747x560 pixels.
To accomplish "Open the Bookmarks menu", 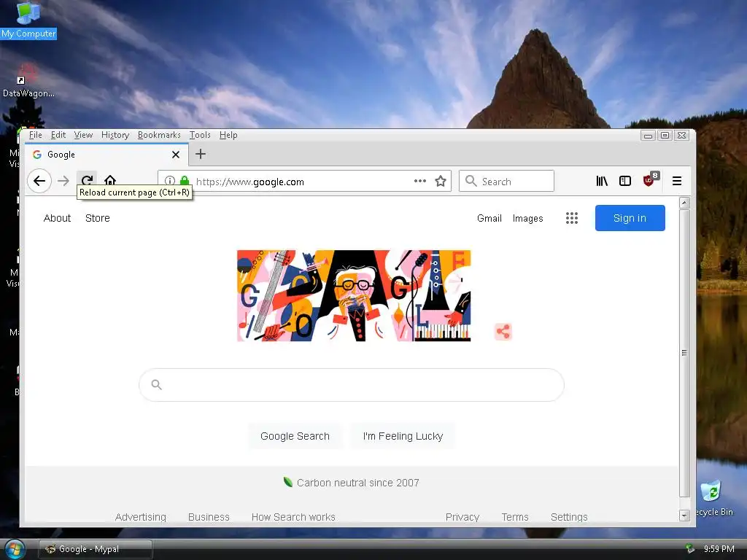I will [159, 135].
